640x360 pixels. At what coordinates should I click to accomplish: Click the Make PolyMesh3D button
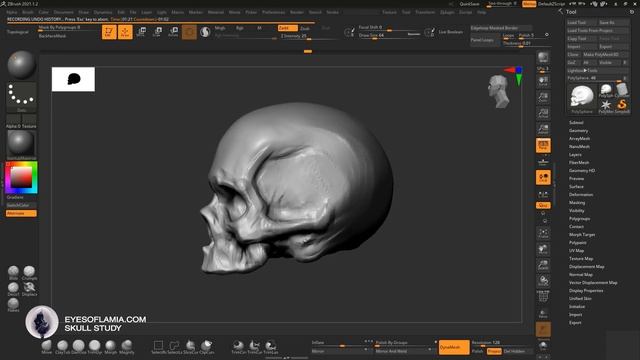[x=606, y=54]
